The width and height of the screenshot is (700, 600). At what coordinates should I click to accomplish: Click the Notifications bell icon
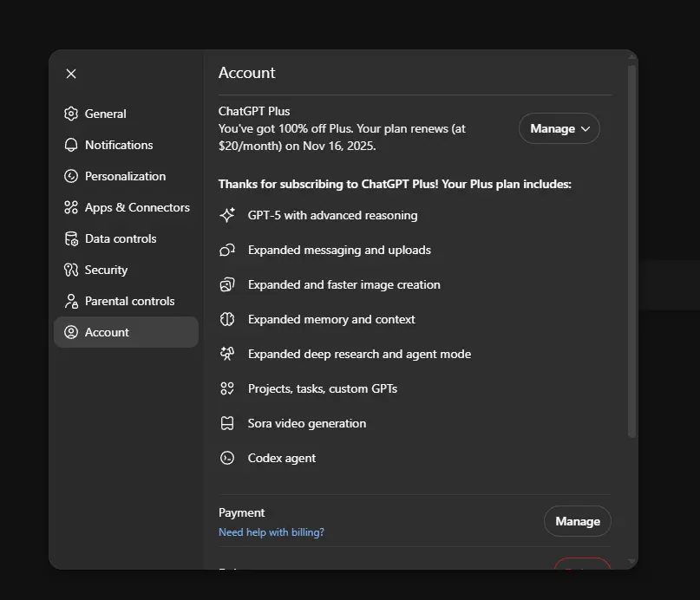tap(71, 145)
